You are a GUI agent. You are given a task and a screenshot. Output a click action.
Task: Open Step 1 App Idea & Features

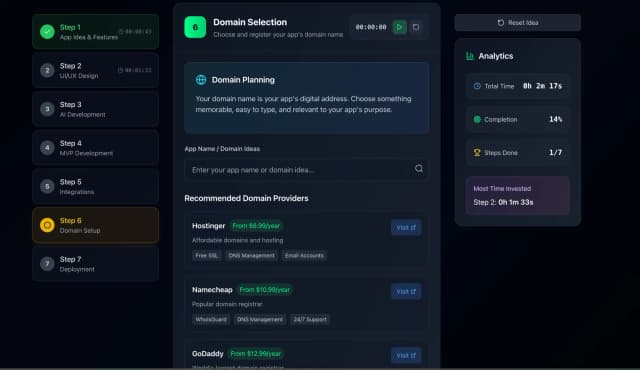(x=96, y=32)
